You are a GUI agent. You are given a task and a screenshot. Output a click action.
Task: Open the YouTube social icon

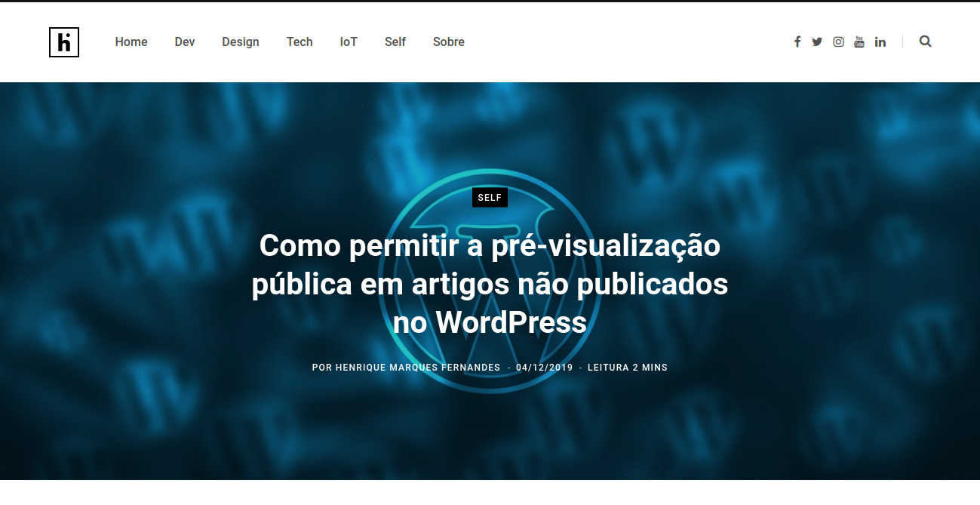coord(859,42)
